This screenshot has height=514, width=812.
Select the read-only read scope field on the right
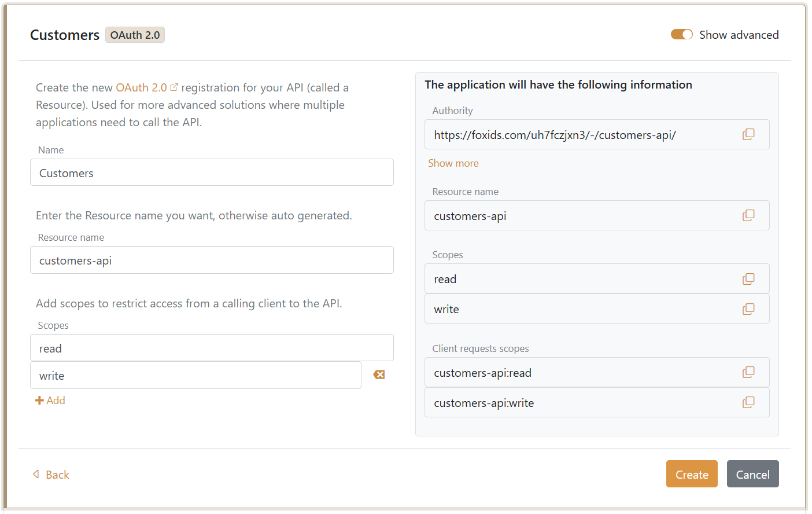[x=597, y=279]
